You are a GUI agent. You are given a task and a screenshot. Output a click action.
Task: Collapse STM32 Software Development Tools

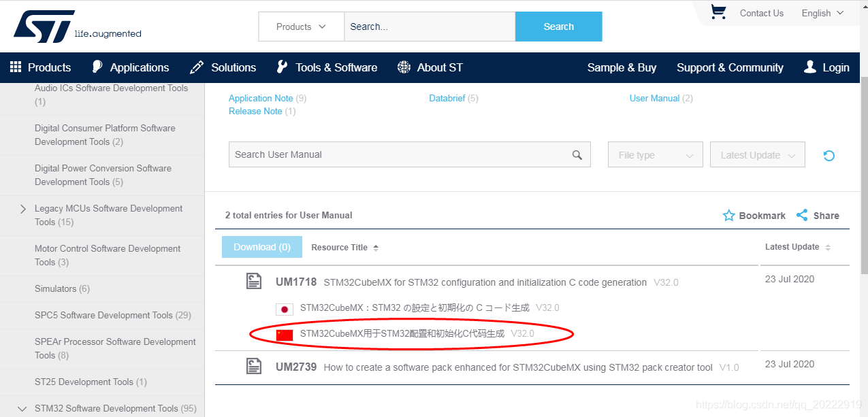click(x=22, y=409)
